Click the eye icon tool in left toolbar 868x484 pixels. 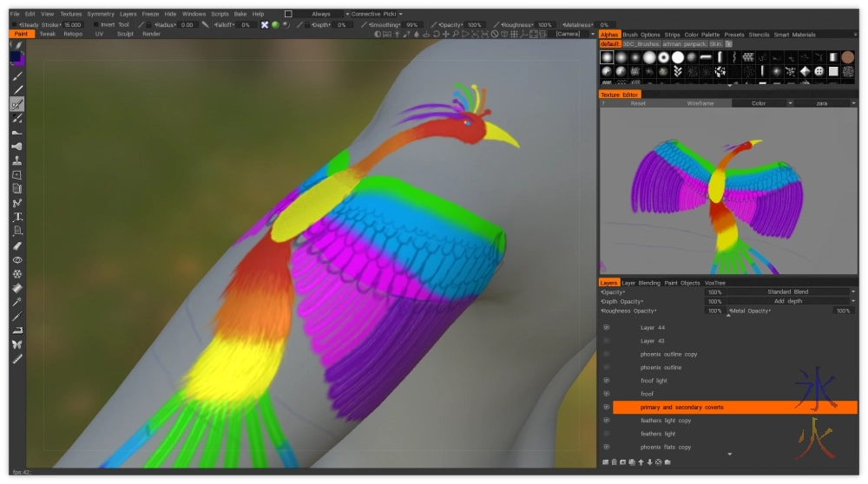pos(17,259)
